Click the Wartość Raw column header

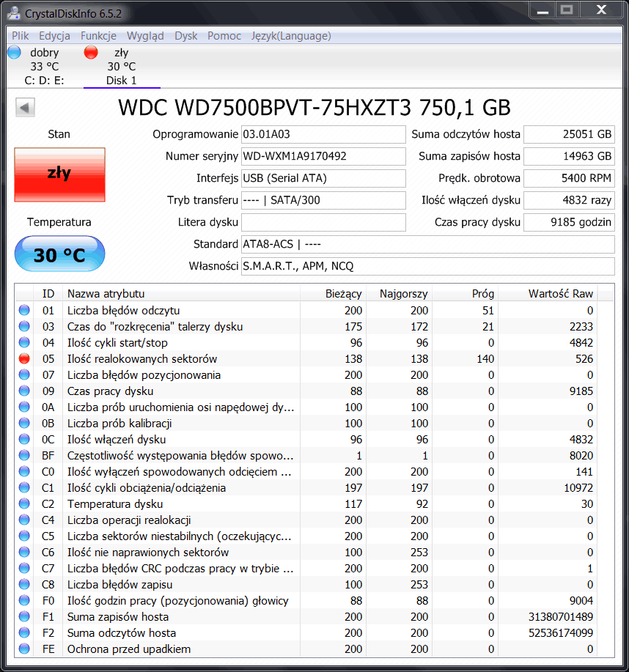tap(548, 294)
